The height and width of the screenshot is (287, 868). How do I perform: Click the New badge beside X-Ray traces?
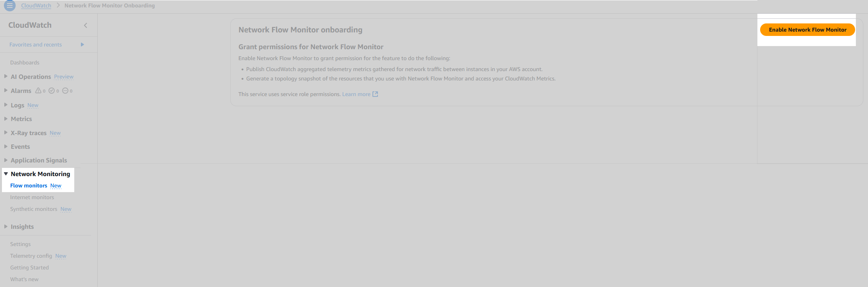pyautogui.click(x=55, y=133)
